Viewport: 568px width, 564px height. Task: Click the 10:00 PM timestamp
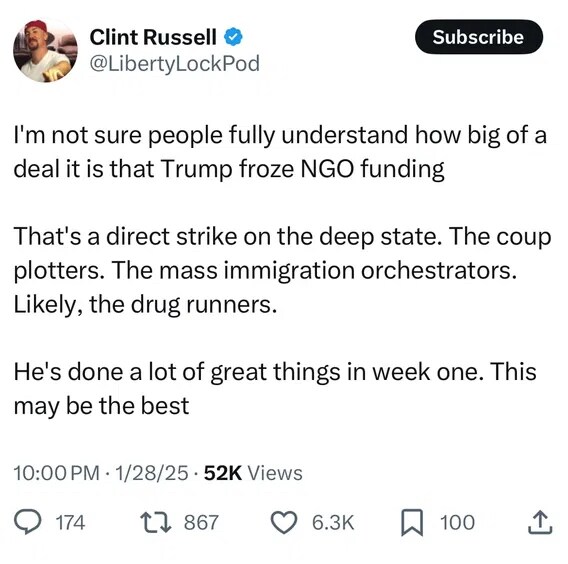[x=57, y=473]
